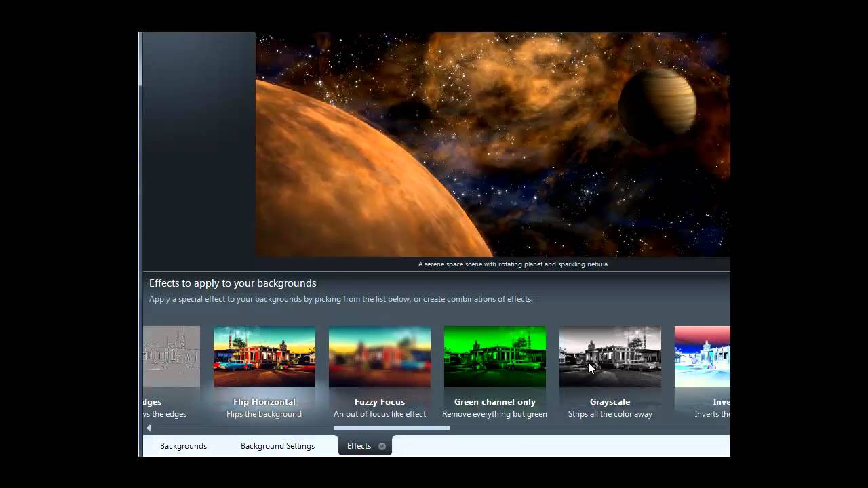This screenshot has width=868, height=488.
Task: Click the 'Flip Horizontal' label
Action: pyautogui.click(x=264, y=402)
